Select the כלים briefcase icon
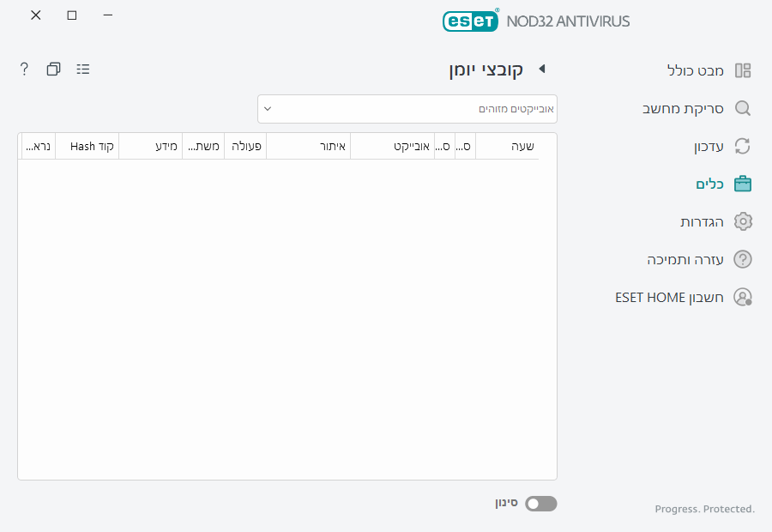Screen dimensions: 772x532 [743, 184]
